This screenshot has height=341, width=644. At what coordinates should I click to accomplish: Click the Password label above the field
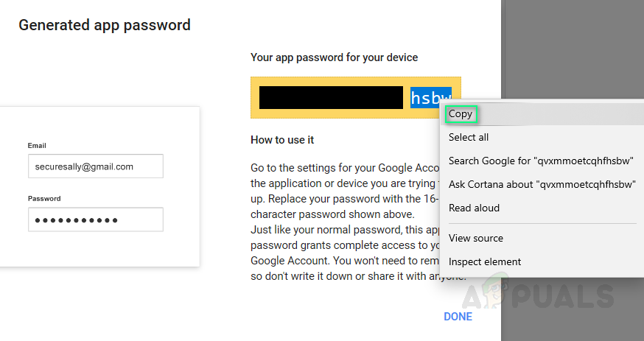tap(44, 199)
